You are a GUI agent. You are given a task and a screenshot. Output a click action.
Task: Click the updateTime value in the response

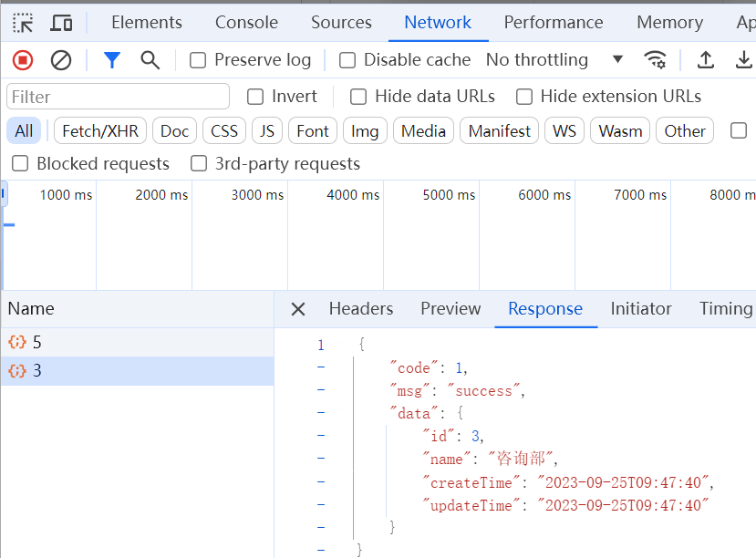(623, 505)
